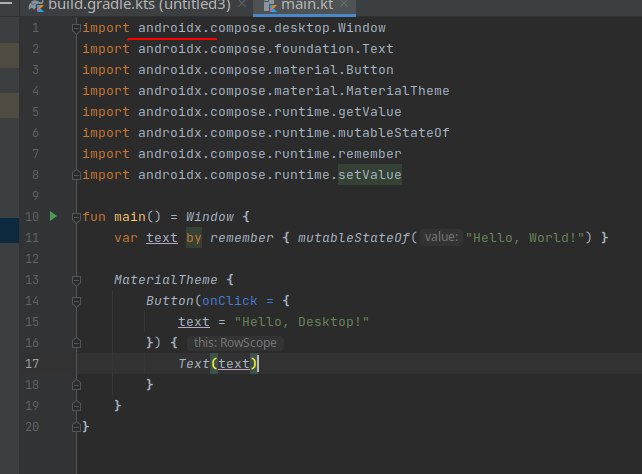Click mutableStateOf call on line 11
The width and height of the screenshot is (642, 474).
click(353, 238)
